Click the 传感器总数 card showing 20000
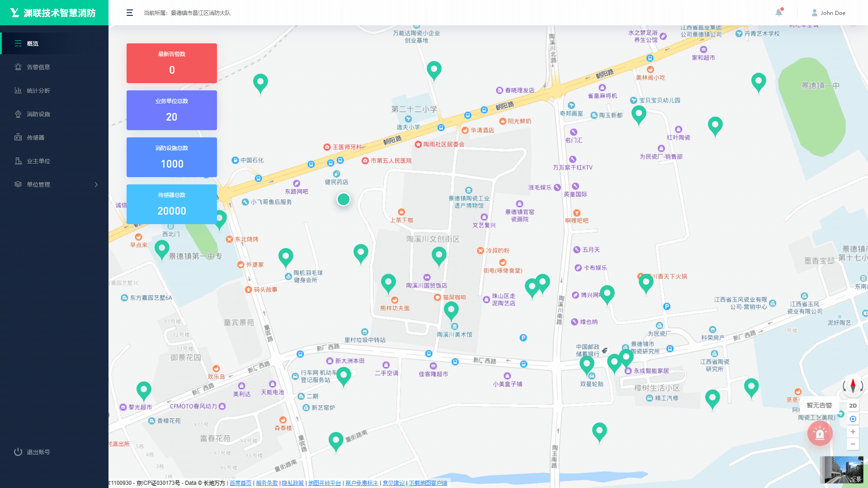This screenshot has height=488, width=868. click(x=172, y=204)
